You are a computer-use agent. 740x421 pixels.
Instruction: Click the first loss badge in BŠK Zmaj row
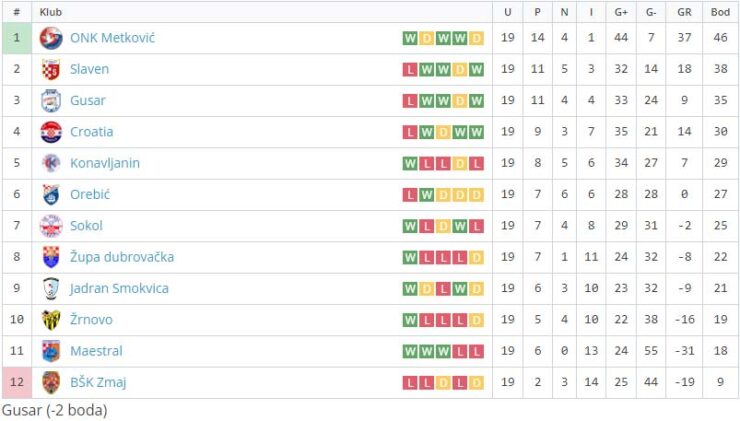coord(410,382)
